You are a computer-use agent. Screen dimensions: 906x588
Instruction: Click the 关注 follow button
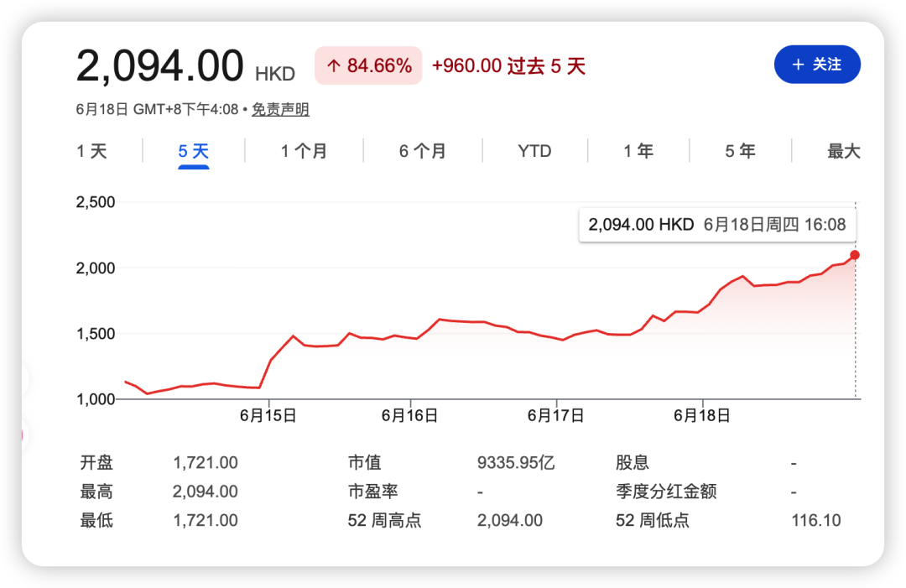pyautogui.click(x=817, y=64)
